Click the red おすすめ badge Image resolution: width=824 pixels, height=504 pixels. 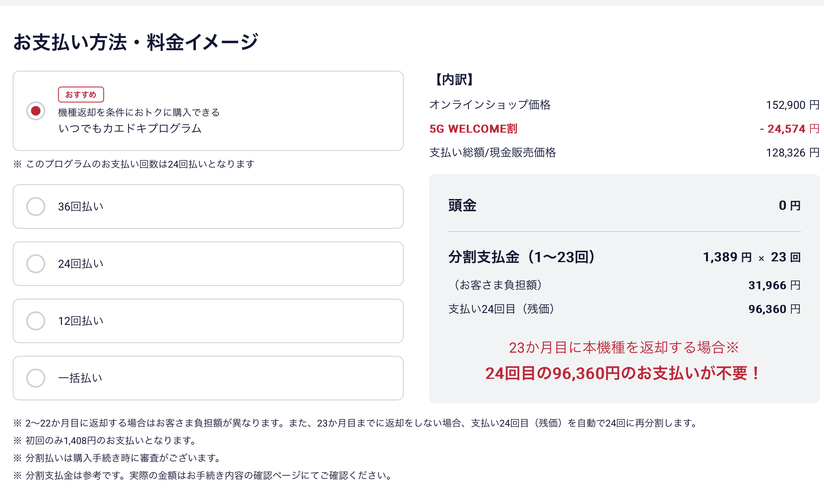click(x=81, y=95)
